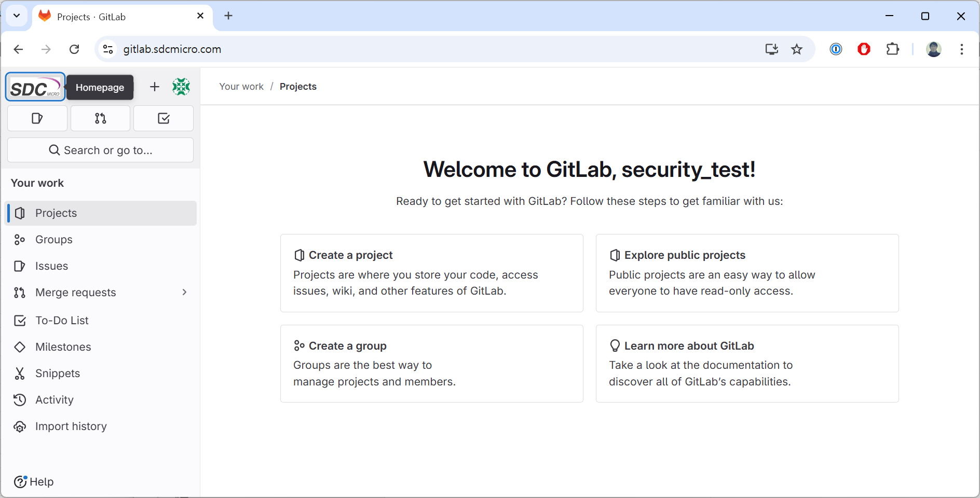Expand the Merge requests submenu chevron
980x498 pixels.
tap(184, 293)
